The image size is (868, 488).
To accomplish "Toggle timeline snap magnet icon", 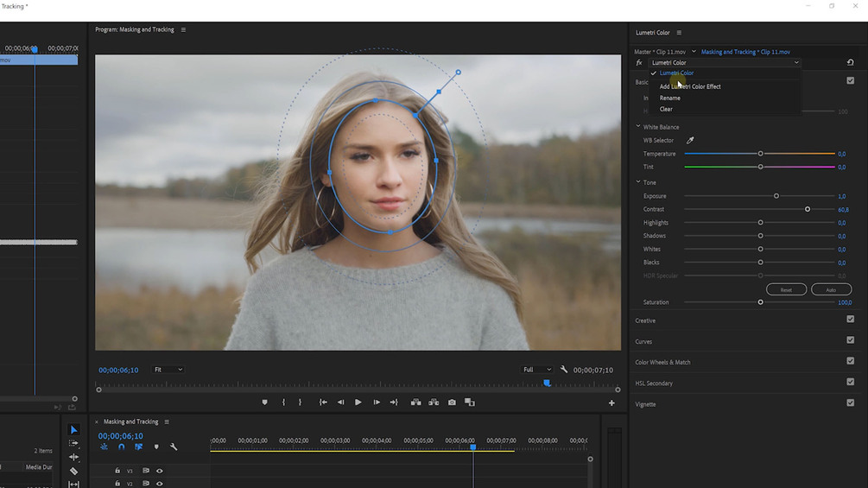I will tap(121, 447).
